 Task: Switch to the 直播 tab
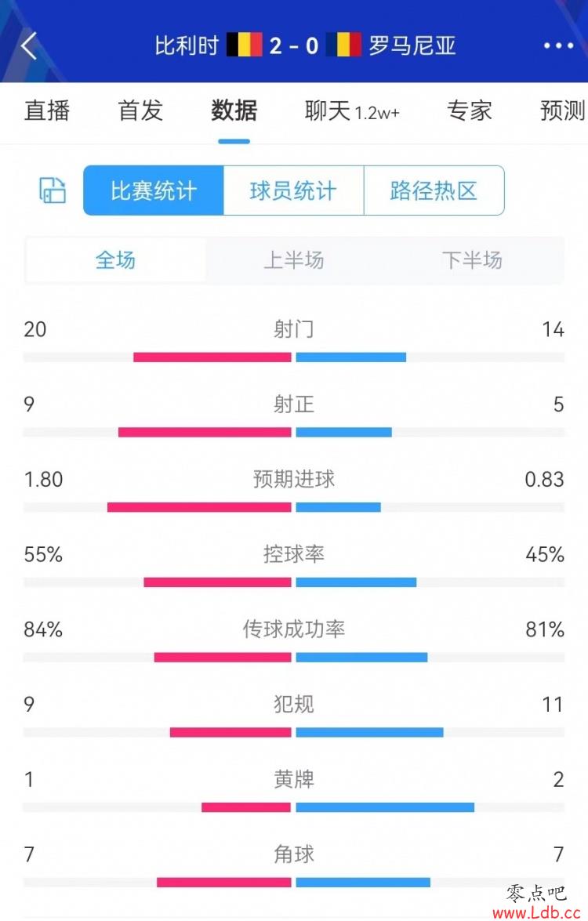47,111
